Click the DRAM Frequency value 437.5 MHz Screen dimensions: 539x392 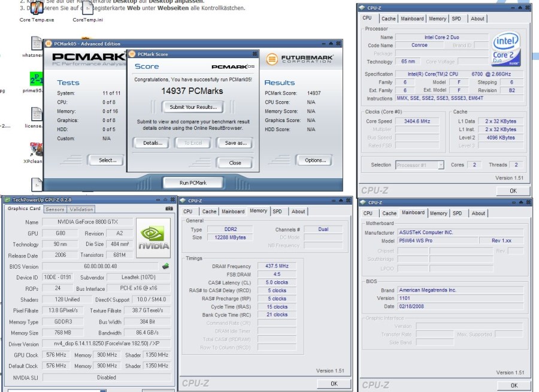(x=277, y=266)
